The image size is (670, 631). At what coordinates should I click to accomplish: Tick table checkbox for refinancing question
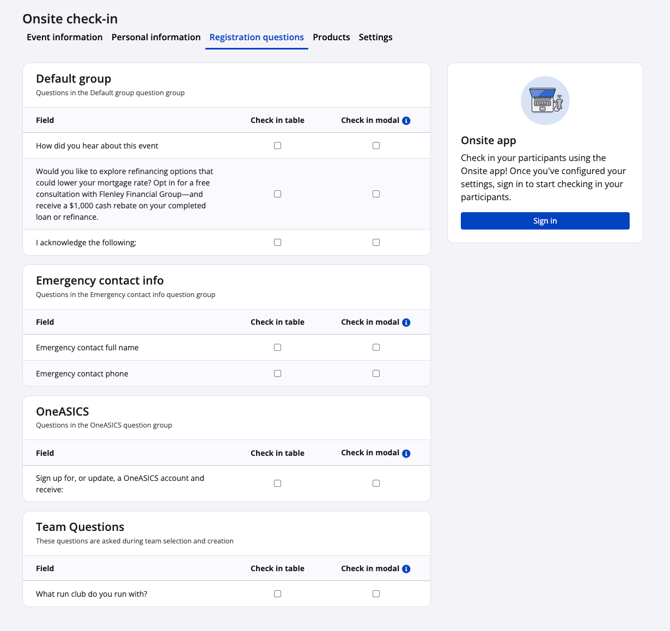pos(278,194)
